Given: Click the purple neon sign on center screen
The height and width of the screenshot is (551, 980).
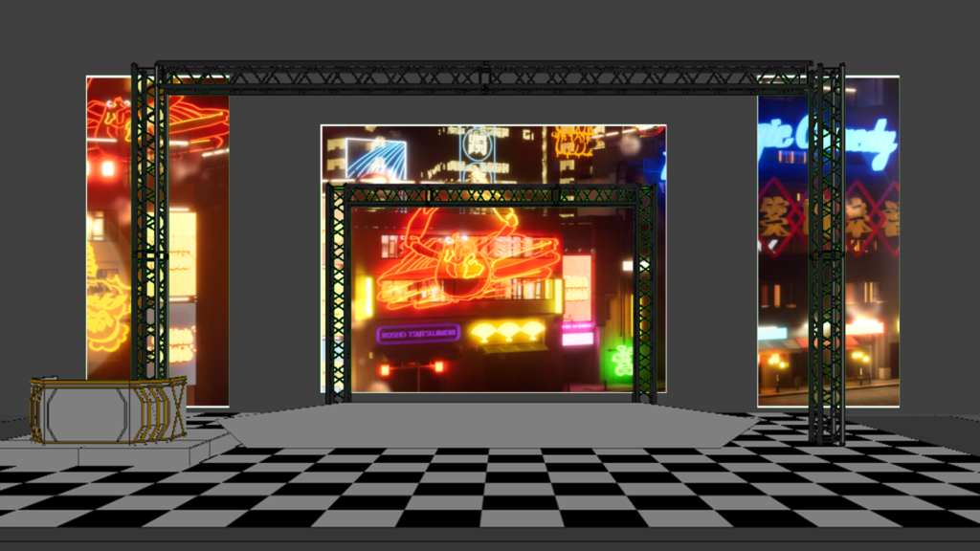Looking at the screenshot, I should (x=418, y=333).
